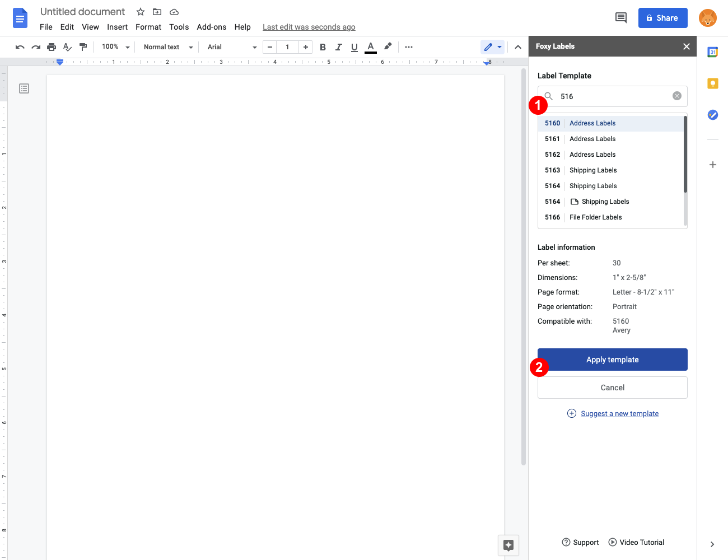
Task: Select the highlight color tool
Action: click(x=388, y=47)
